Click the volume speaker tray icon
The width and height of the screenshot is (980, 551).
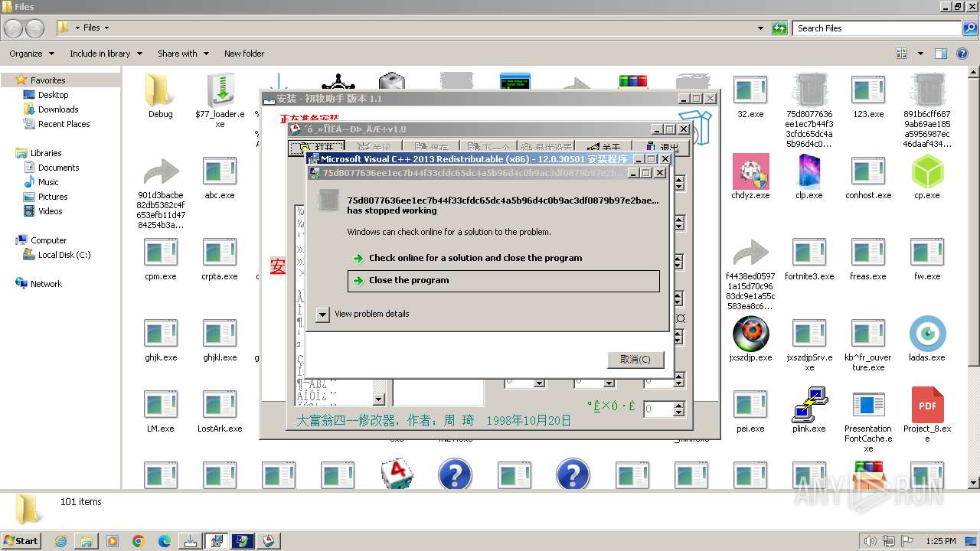[871, 541]
